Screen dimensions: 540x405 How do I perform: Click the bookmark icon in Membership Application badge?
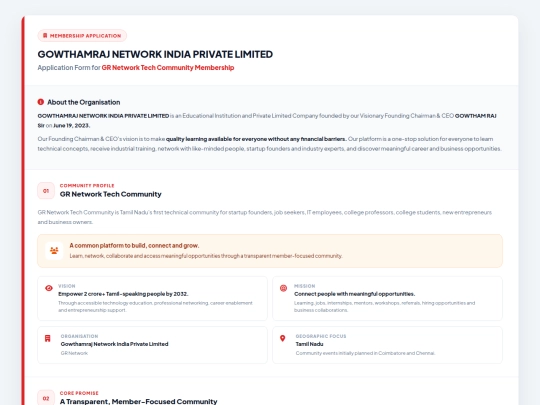(x=45, y=35)
